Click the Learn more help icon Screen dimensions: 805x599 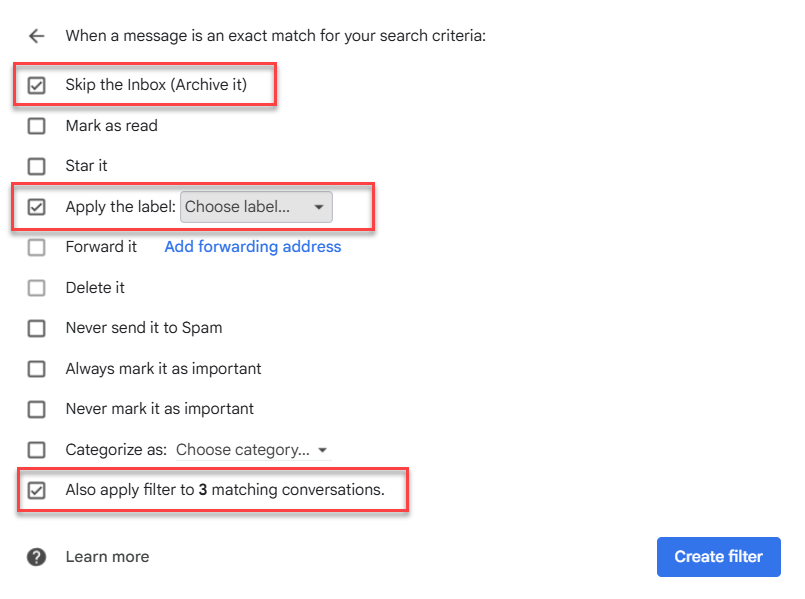pos(37,557)
